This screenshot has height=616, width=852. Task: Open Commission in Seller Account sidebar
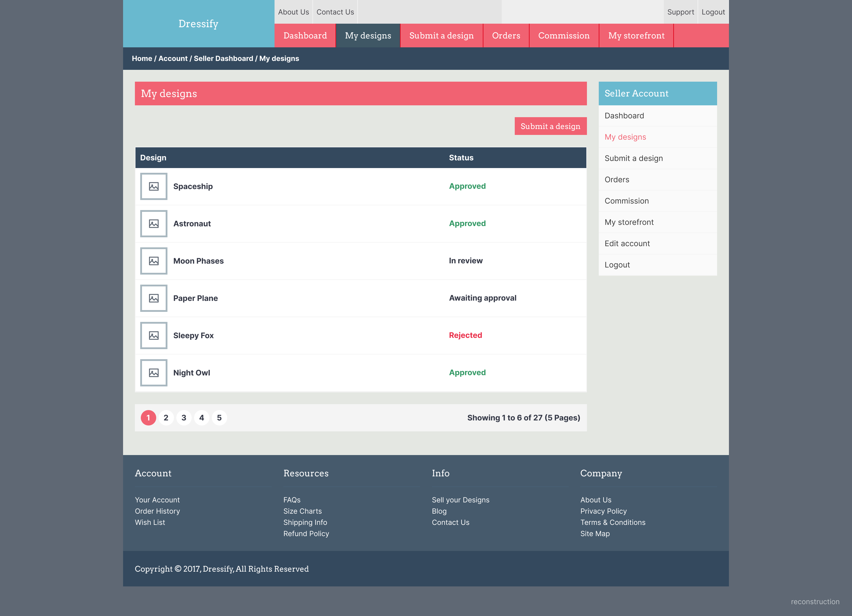tap(657, 201)
